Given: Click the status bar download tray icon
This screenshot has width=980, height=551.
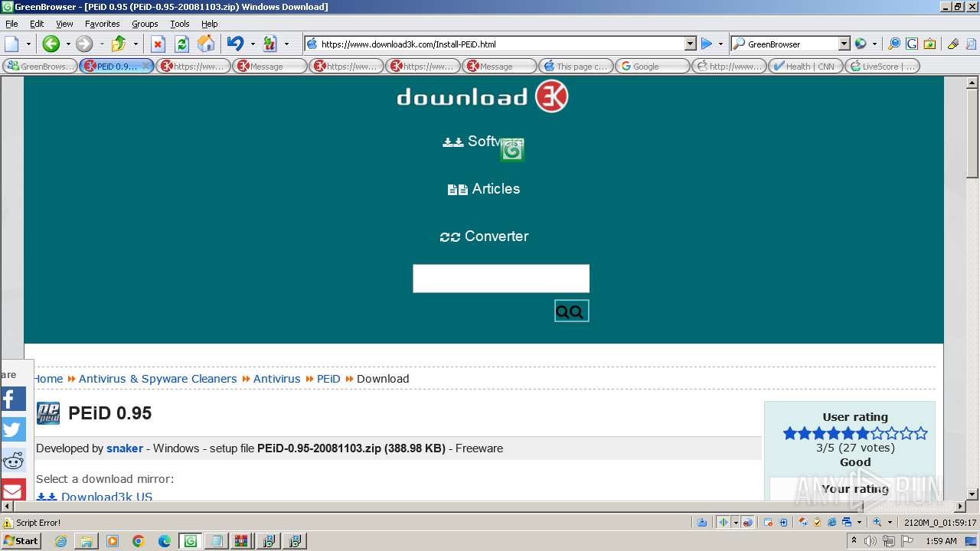Looking at the screenshot, I should coord(702,523).
